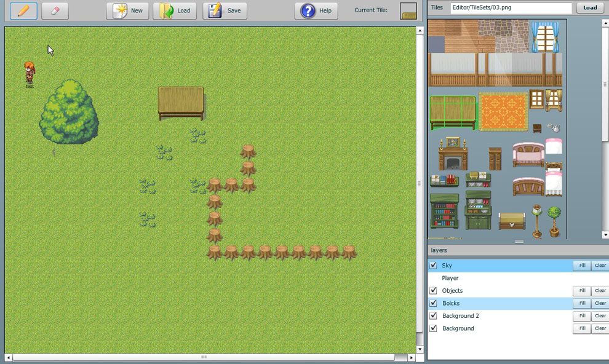Select the blue curtained window tile
This screenshot has height=364, width=609.
click(x=547, y=36)
